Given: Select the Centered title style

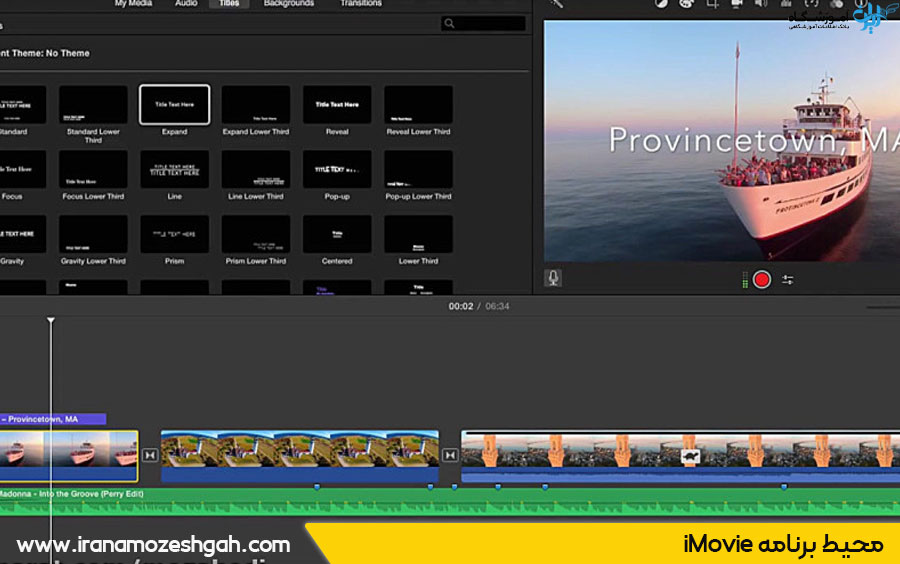Looking at the screenshot, I should [x=337, y=234].
